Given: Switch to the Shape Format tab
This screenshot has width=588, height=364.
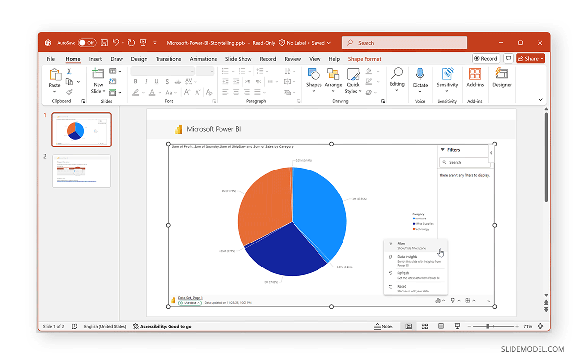Looking at the screenshot, I should 365,59.
